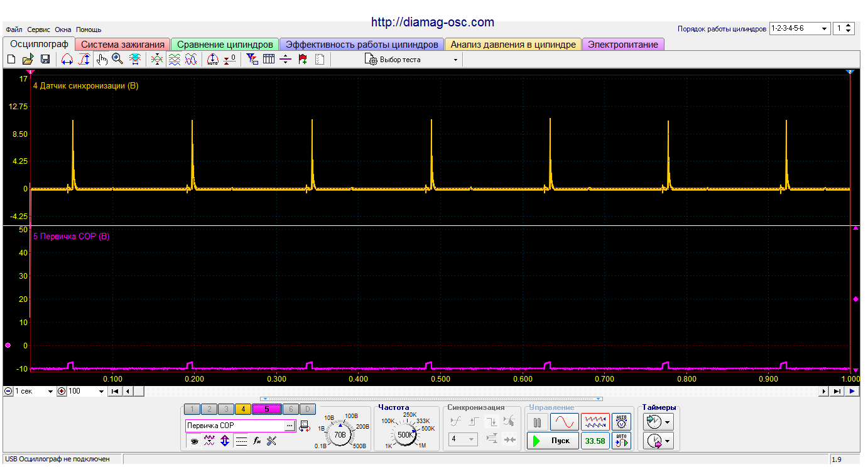Select vertical measurement tool icon

(84, 60)
